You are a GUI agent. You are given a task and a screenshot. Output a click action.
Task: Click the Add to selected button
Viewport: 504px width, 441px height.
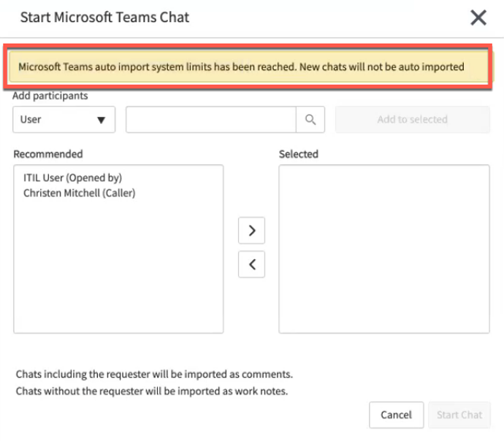click(413, 120)
